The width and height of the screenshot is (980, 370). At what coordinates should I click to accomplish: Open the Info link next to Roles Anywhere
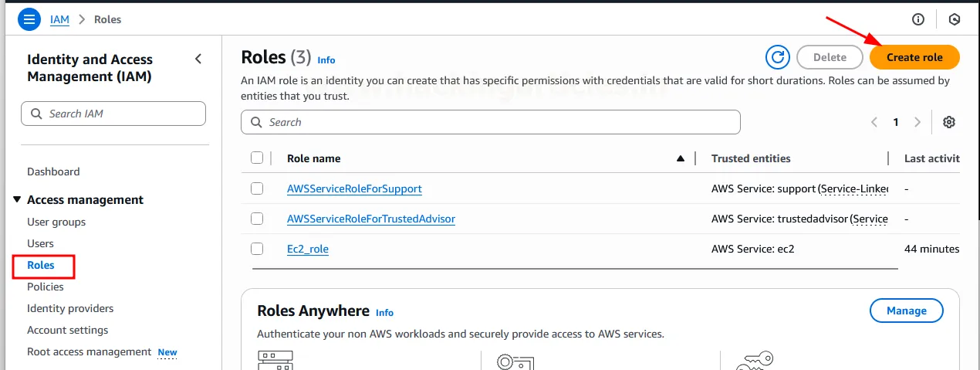click(384, 313)
